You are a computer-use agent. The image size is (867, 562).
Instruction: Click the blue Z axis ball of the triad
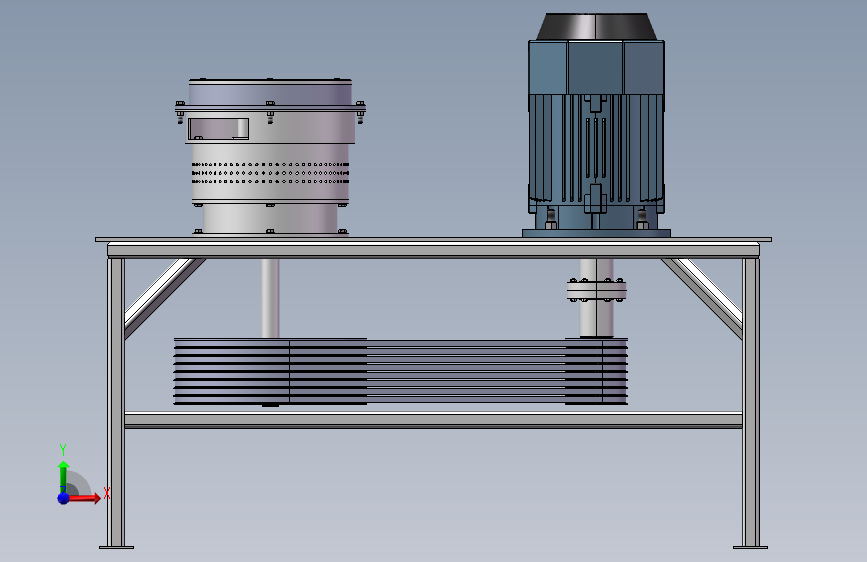[x=63, y=498]
